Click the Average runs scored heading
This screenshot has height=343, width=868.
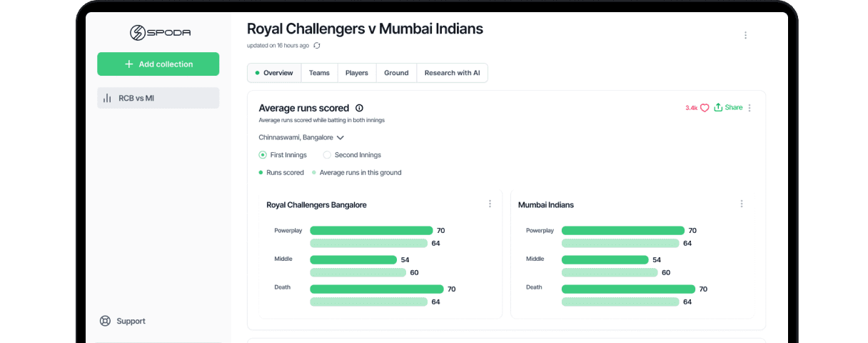coord(304,108)
